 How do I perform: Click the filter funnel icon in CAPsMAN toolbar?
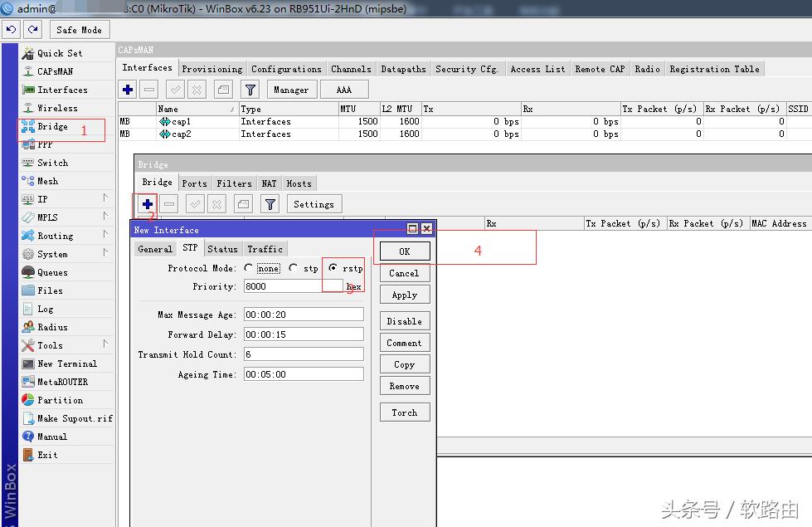(250, 90)
